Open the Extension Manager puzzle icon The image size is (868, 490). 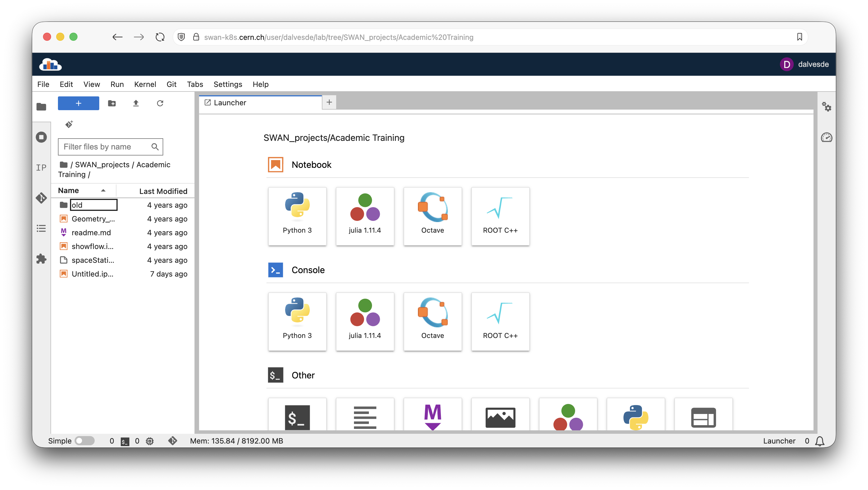tap(41, 259)
